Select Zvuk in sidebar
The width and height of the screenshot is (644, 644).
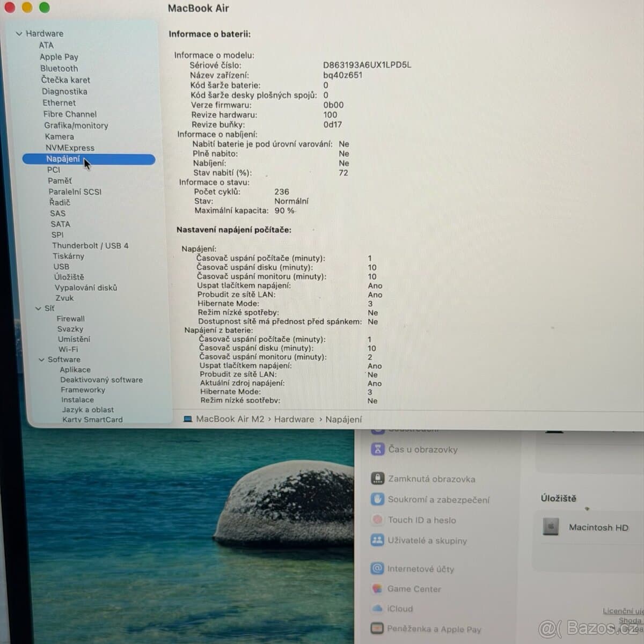pyautogui.click(x=64, y=298)
